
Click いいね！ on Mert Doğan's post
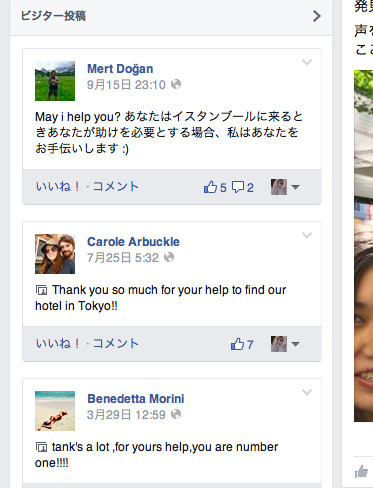coord(58,186)
